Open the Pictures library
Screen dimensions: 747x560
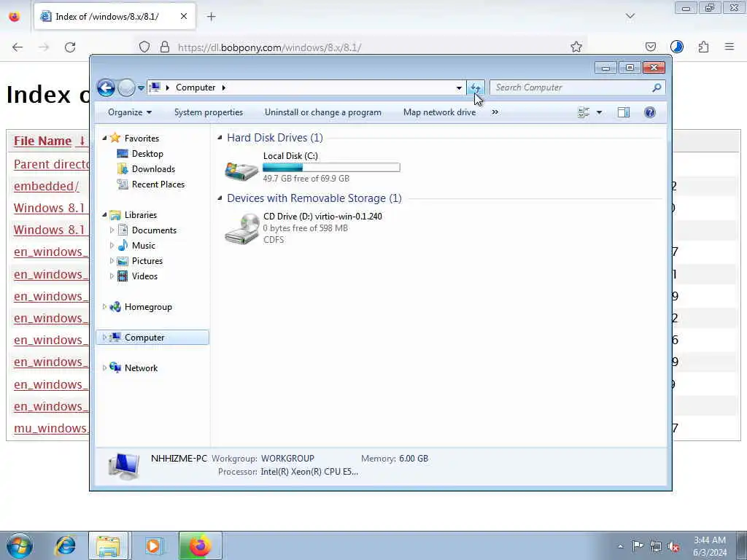click(x=147, y=261)
